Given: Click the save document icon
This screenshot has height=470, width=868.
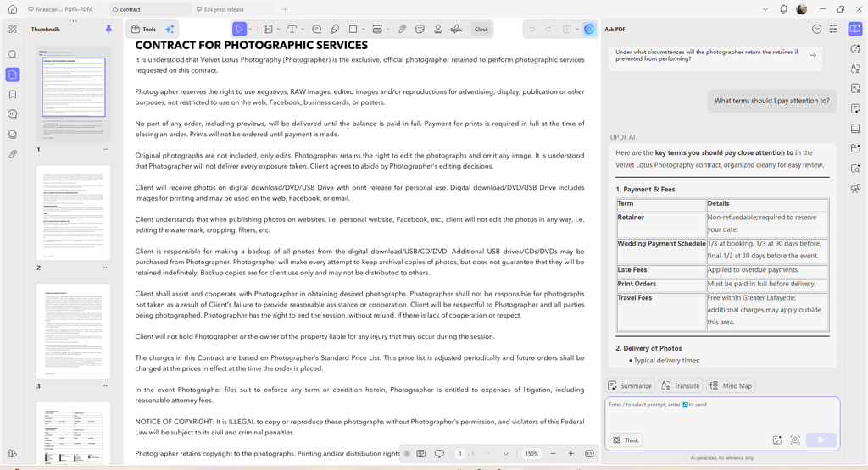Looking at the screenshot, I should coord(567,30).
